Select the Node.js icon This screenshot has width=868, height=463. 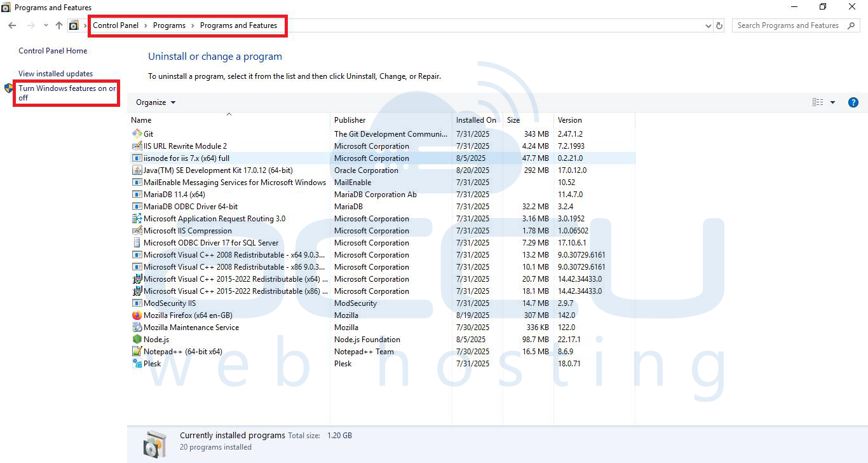(136, 339)
